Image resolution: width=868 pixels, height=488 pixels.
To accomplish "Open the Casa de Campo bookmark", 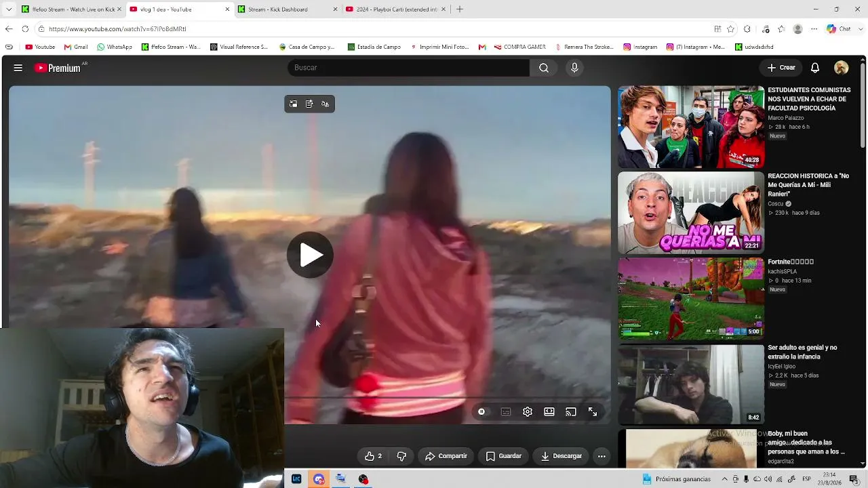I will pyautogui.click(x=307, y=47).
